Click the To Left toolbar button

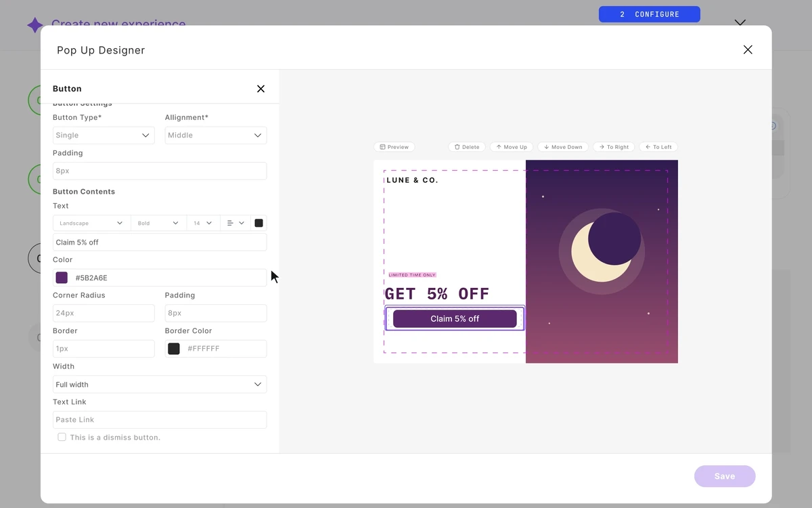tap(658, 147)
